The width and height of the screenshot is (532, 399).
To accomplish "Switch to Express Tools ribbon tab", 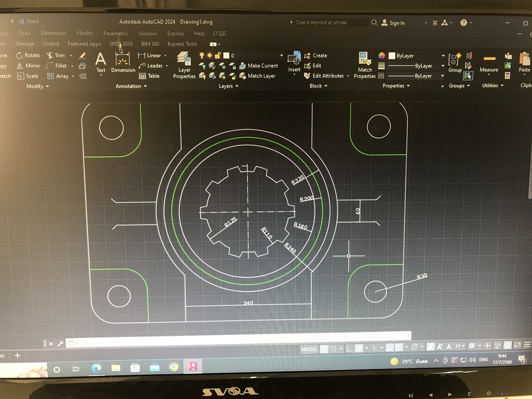I will 182,44.
